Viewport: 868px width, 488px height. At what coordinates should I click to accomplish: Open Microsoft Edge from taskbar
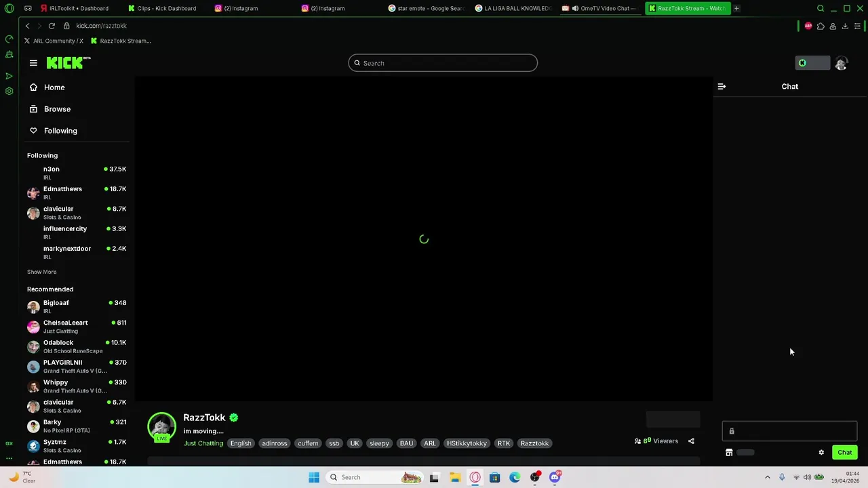515,477
